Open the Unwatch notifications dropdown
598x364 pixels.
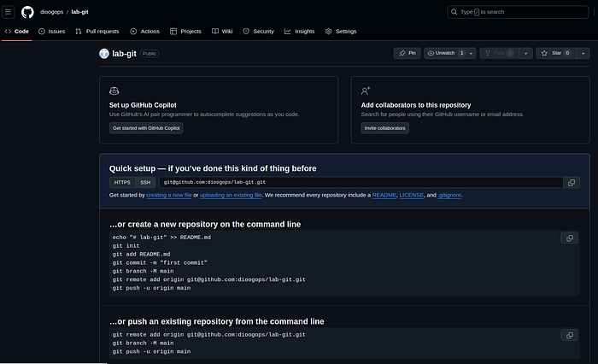click(x=450, y=53)
